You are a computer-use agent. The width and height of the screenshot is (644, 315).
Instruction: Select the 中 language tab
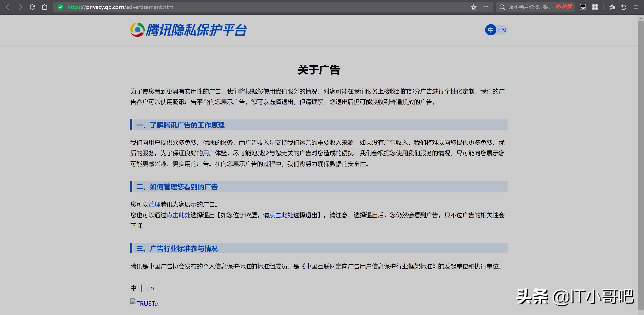[x=490, y=30]
